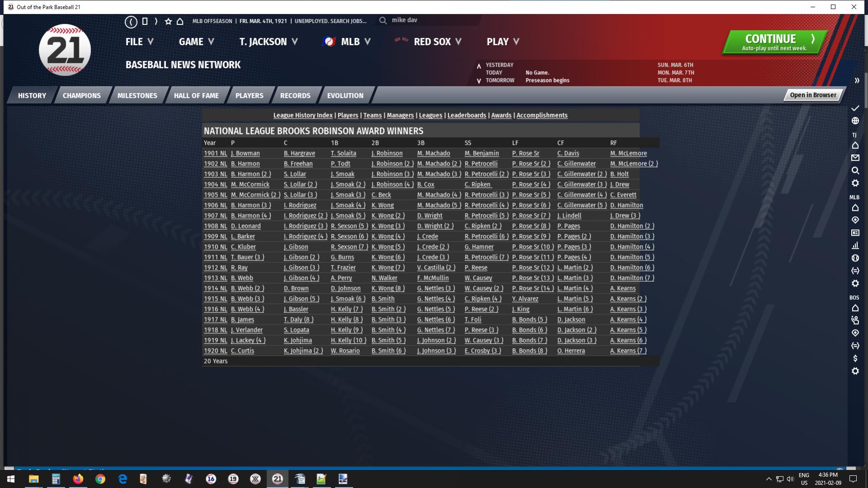868x488 pixels.
Task: Click the baseball icon in MLB sidebar
Action: coord(855,258)
